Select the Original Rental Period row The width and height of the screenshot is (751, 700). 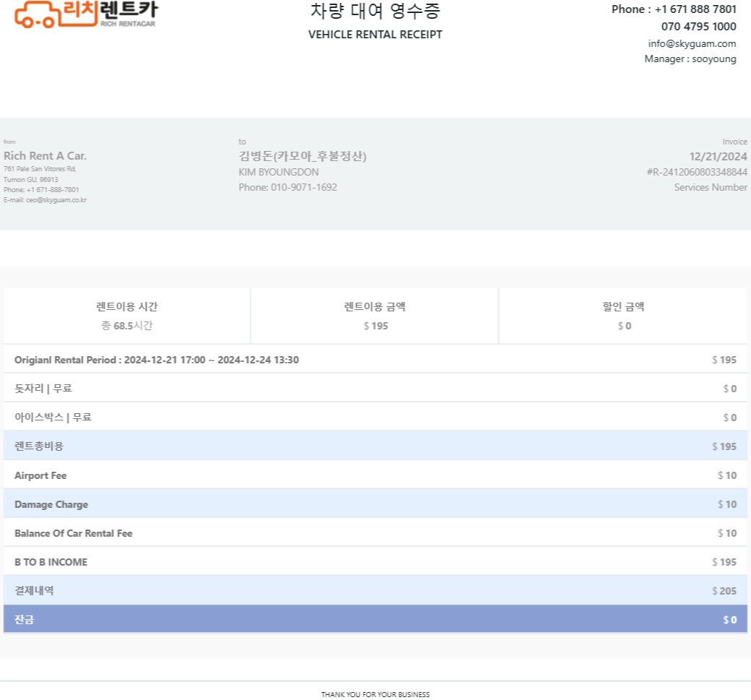(375, 360)
